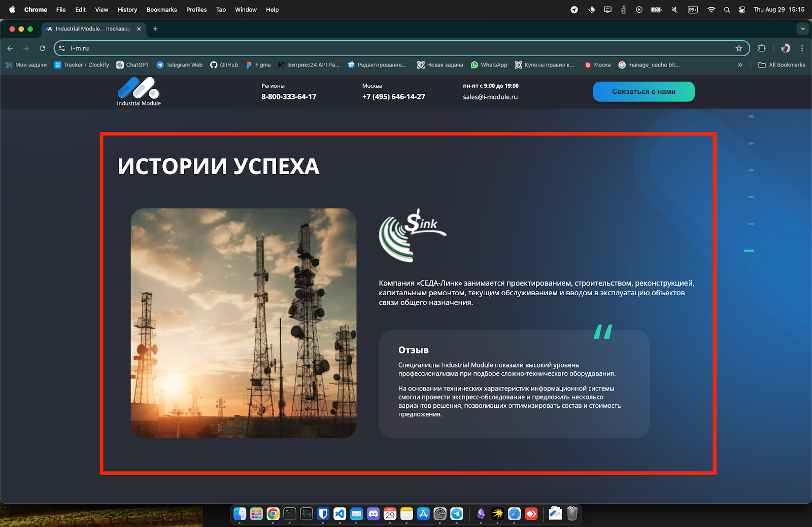Open Finder from the Dock

point(240,514)
